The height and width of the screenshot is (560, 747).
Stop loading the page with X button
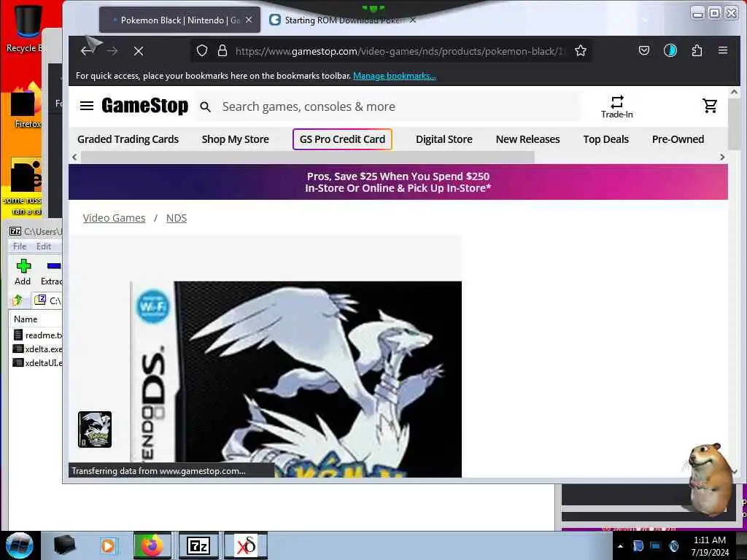[139, 51]
